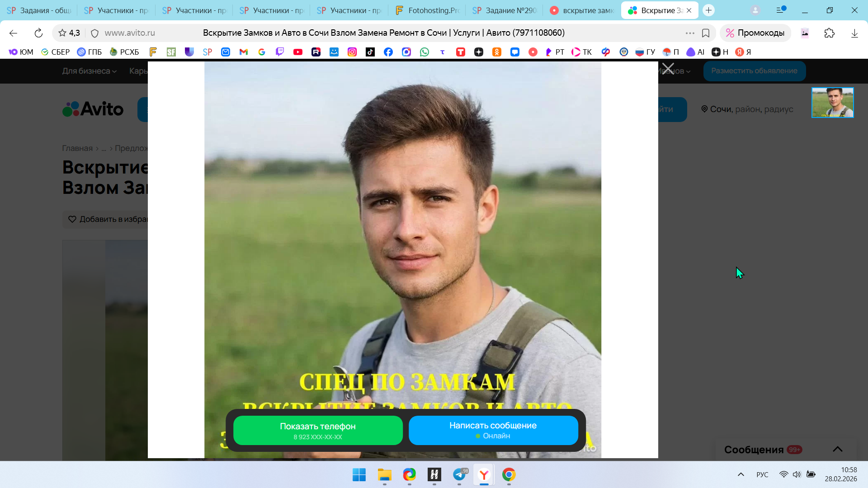Open the Gmail bookmark icon

click(244, 52)
